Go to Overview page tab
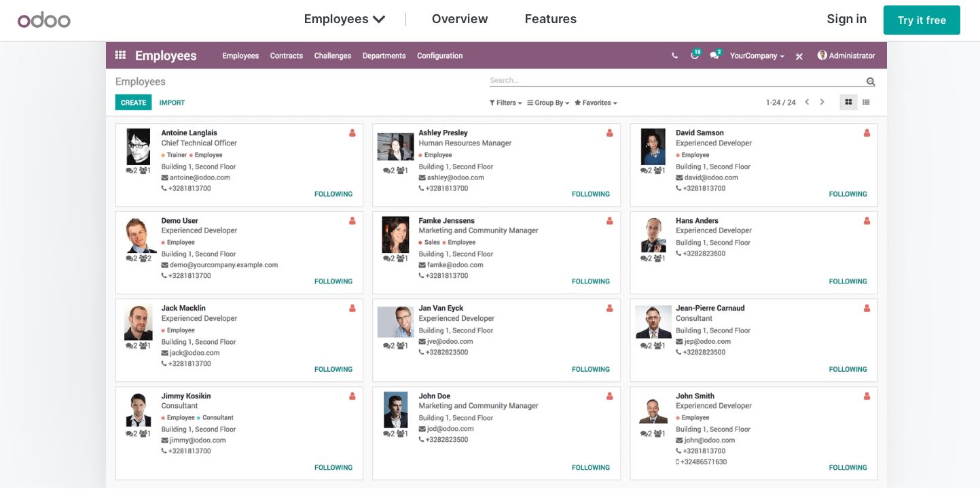 click(460, 19)
